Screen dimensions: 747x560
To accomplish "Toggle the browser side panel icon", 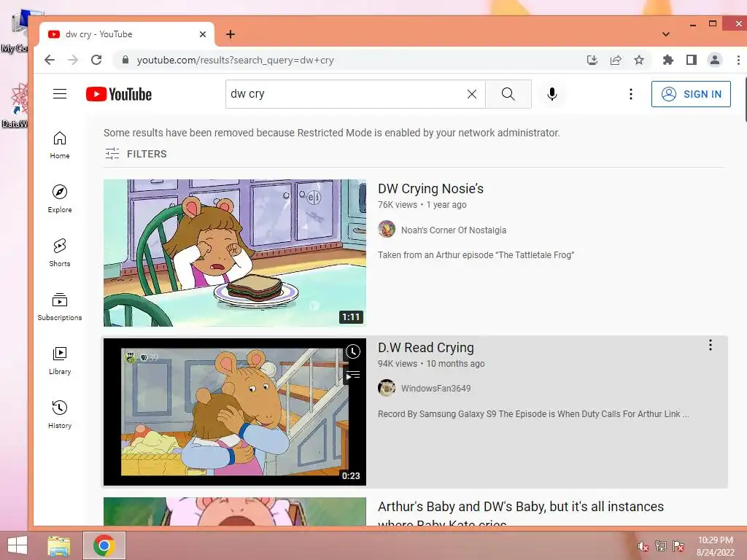I will [x=692, y=60].
